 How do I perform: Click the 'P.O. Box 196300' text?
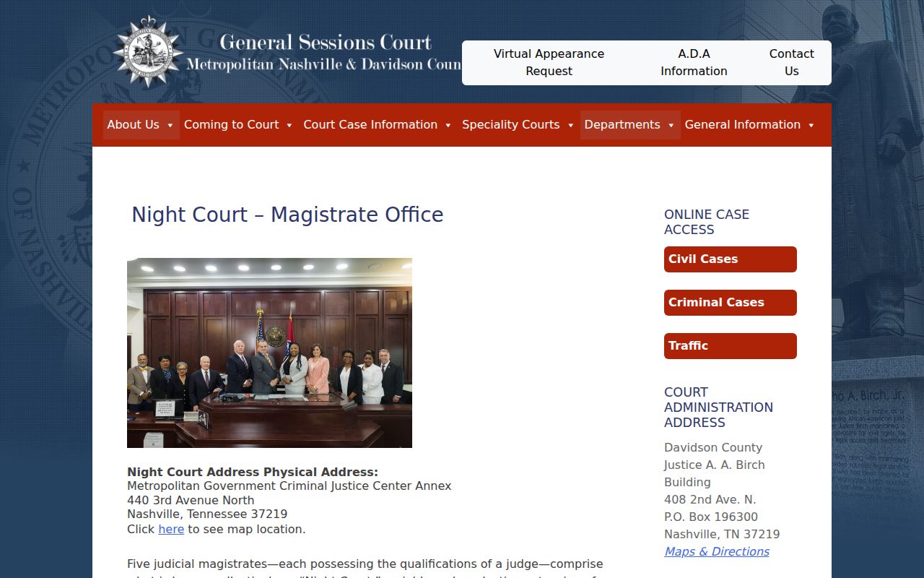711,517
